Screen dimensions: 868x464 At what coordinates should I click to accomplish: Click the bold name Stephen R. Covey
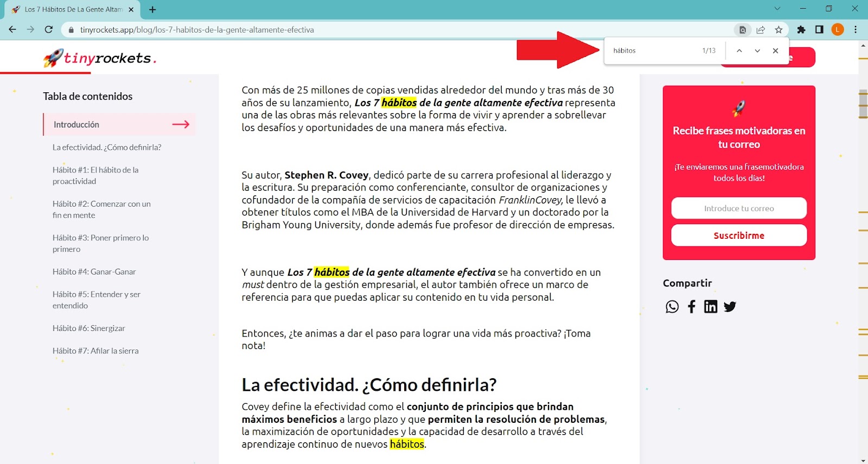pos(327,175)
